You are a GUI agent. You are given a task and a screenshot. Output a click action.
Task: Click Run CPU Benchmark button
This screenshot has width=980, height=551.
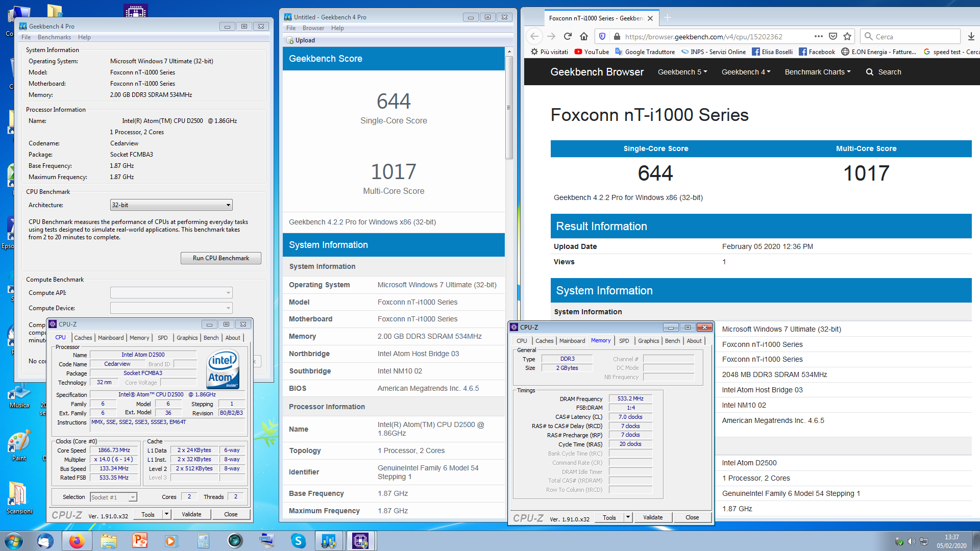click(221, 258)
